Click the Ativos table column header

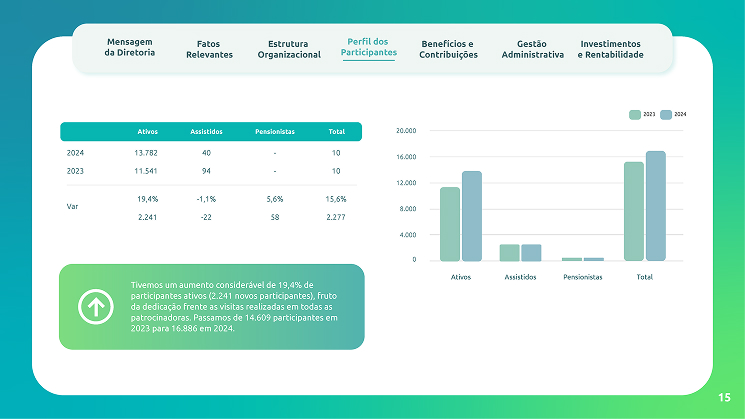tap(147, 132)
